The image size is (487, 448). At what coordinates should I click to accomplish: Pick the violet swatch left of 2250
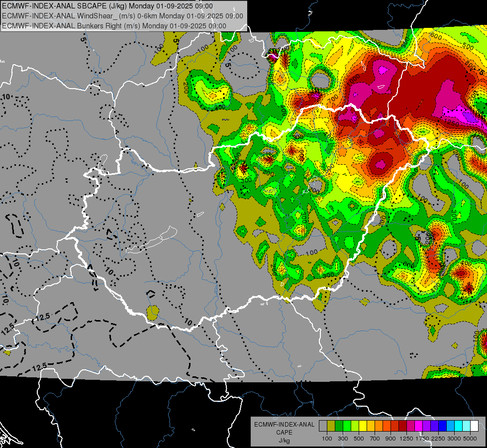click(434, 426)
